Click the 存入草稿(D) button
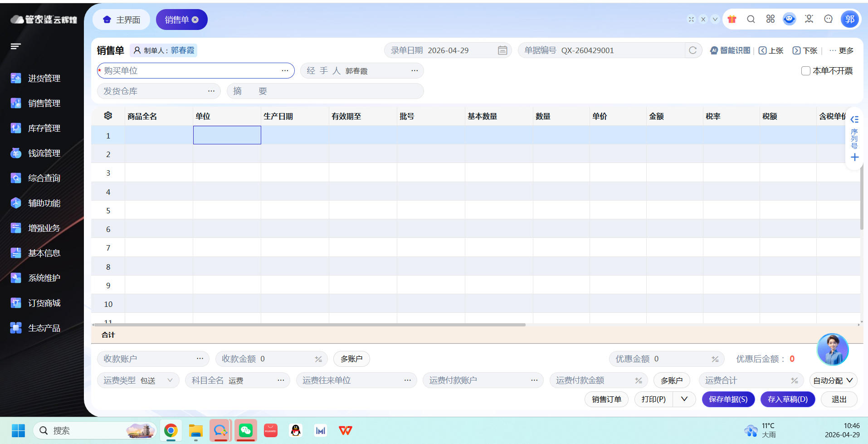 [x=788, y=399]
